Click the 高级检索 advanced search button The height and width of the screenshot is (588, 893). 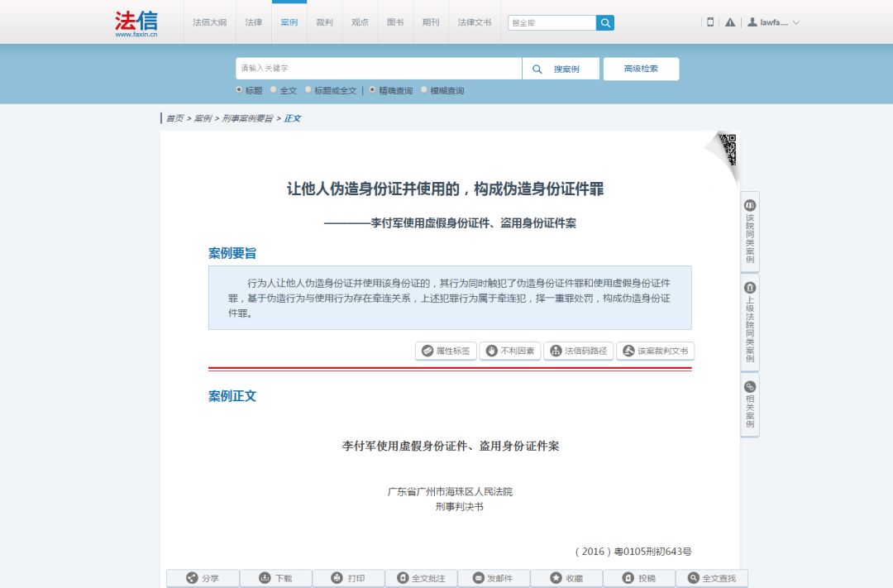[x=641, y=69]
